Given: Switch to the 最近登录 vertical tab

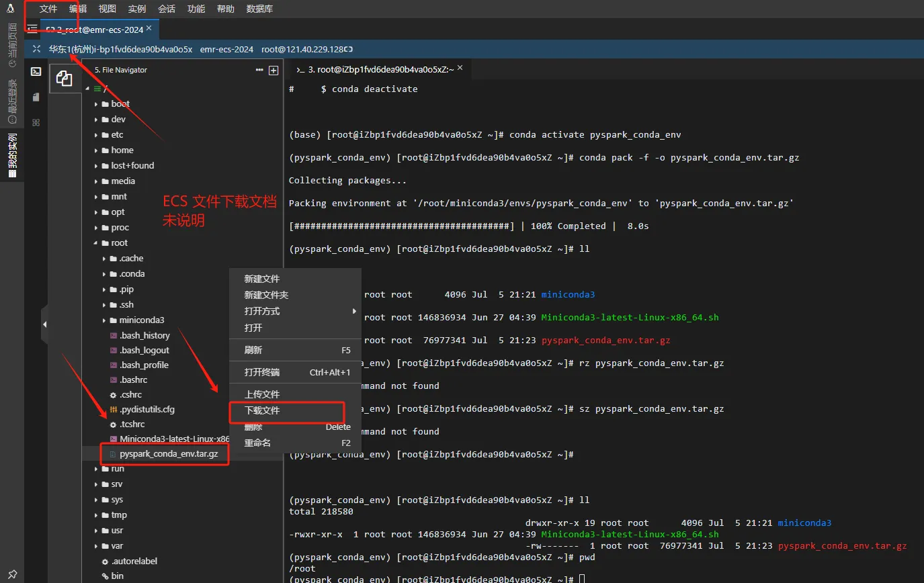Looking at the screenshot, I should (x=12, y=101).
